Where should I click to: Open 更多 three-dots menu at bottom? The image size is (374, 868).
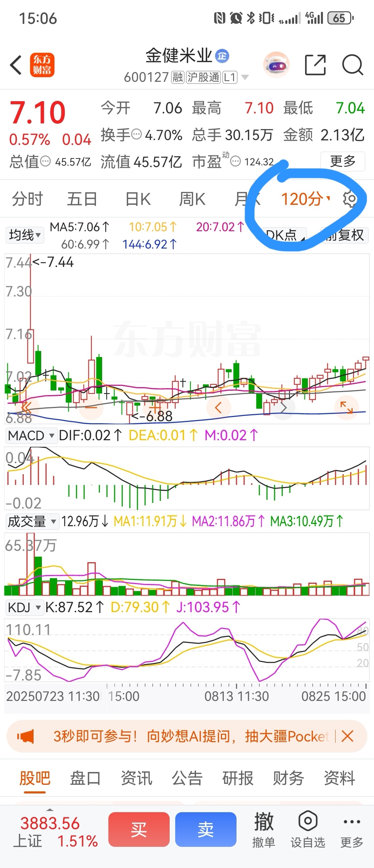point(352,830)
